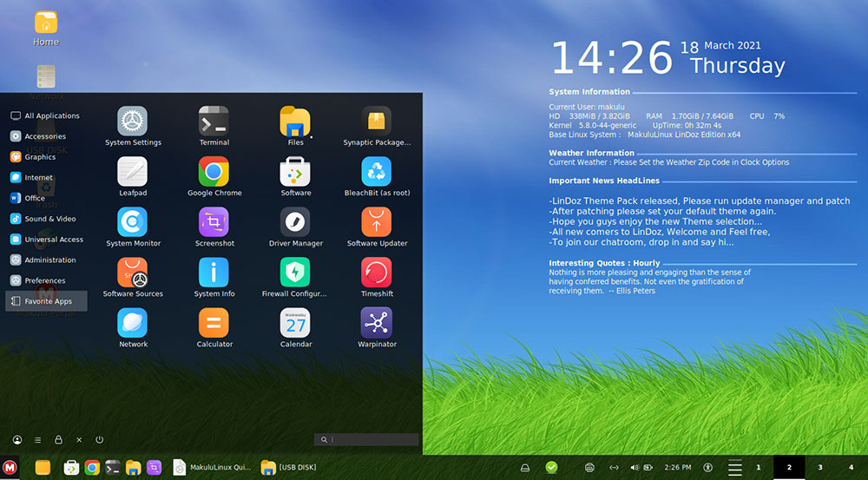The image size is (868, 480).
Task: Launch Warpinator
Action: click(x=377, y=328)
